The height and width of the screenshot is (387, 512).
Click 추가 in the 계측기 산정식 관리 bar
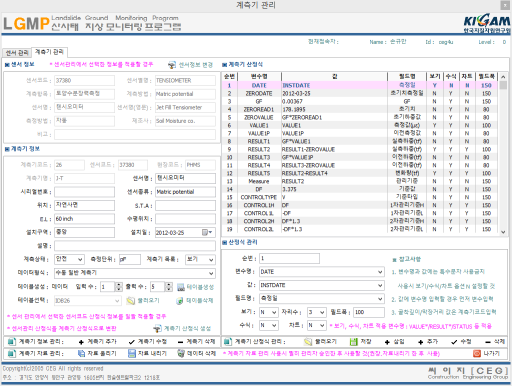[x=428, y=342]
